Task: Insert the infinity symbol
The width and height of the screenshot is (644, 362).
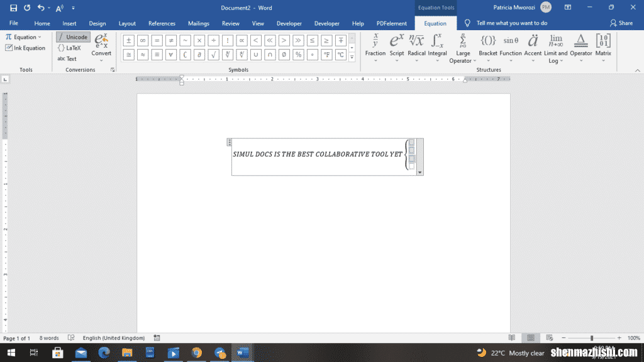Action: click(x=143, y=40)
